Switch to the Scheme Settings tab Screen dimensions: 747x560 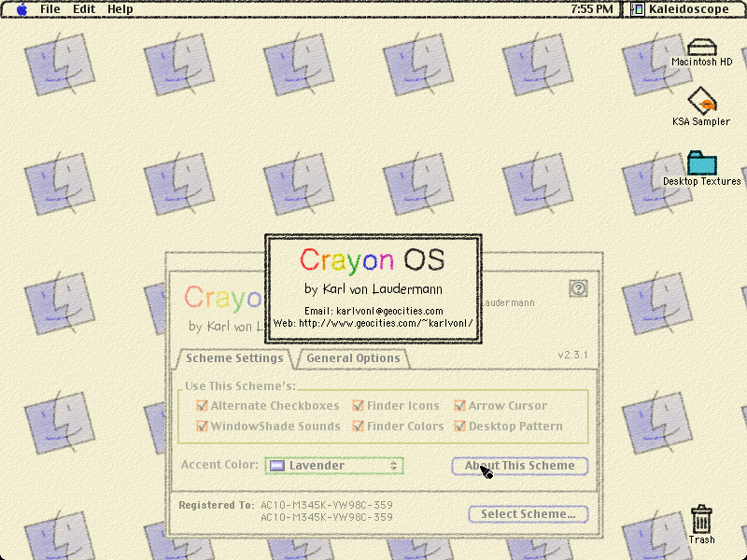[234, 358]
